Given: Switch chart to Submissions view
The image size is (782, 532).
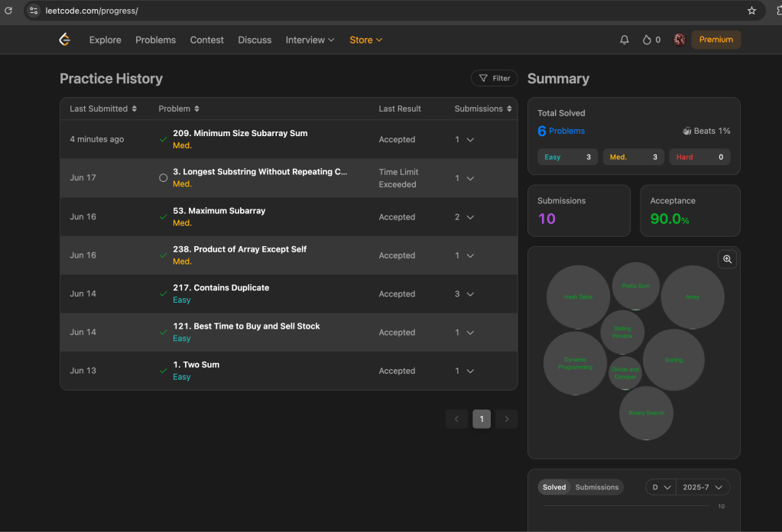Looking at the screenshot, I should coord(597,487).
